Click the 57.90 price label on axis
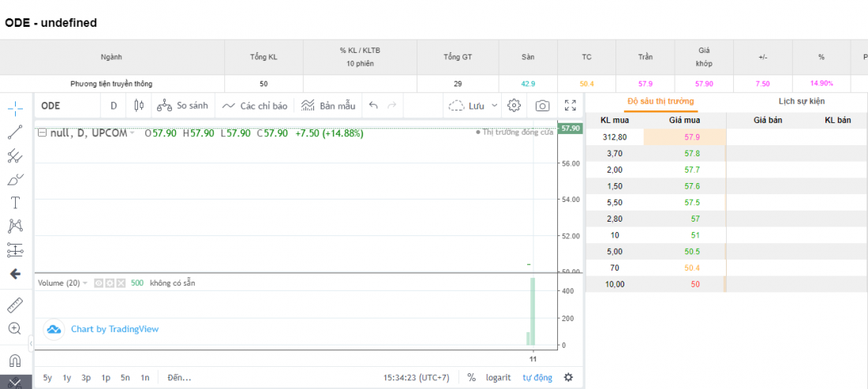This screenshot has width=868, height=389. pos(571,128)
